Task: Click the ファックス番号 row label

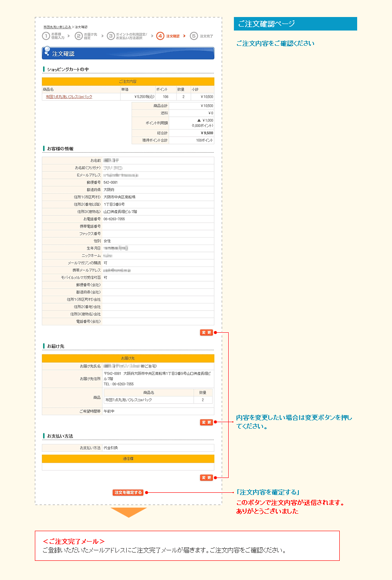Action: tap(90, 234)
